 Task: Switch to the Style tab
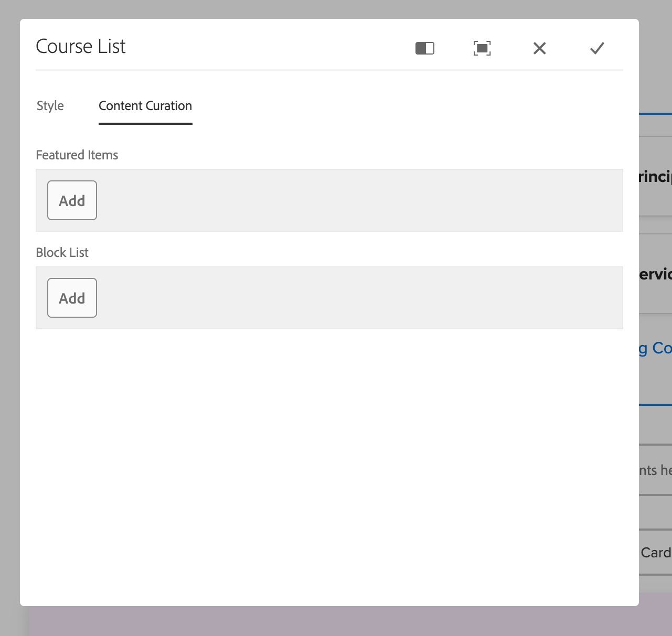tap(50, 106)
